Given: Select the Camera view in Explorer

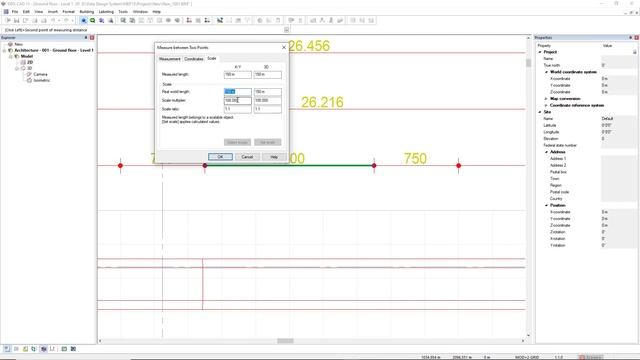Looking at the screenshot, I should tap(40, 74).
